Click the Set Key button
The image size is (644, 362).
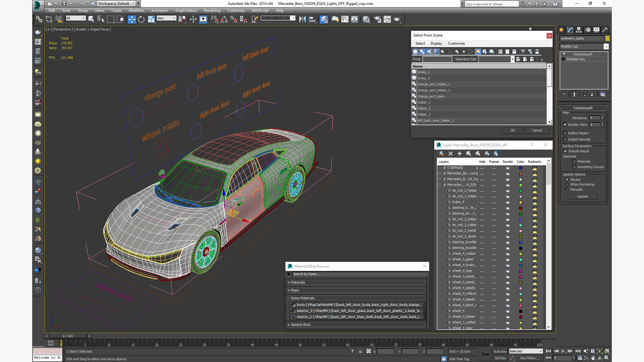point(500,358)
